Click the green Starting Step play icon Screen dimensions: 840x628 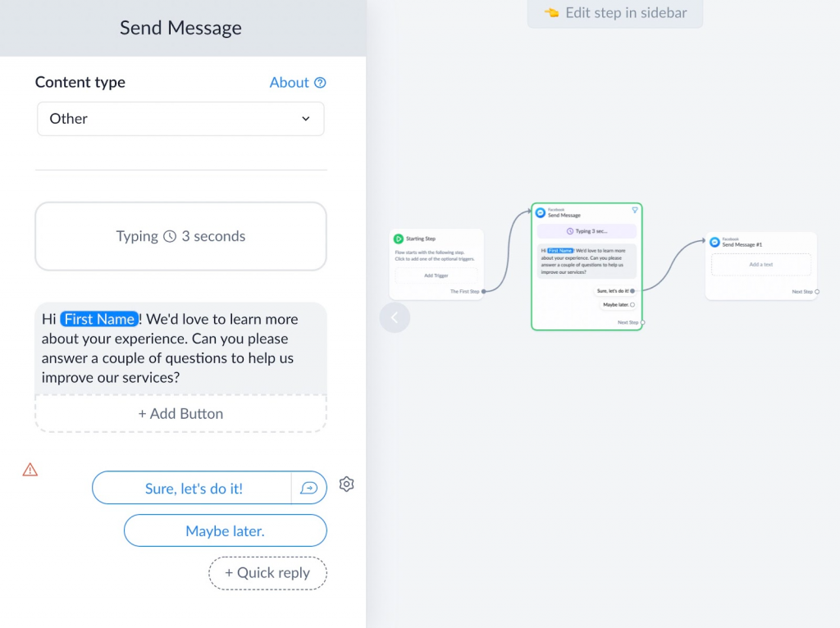(399, 239)
